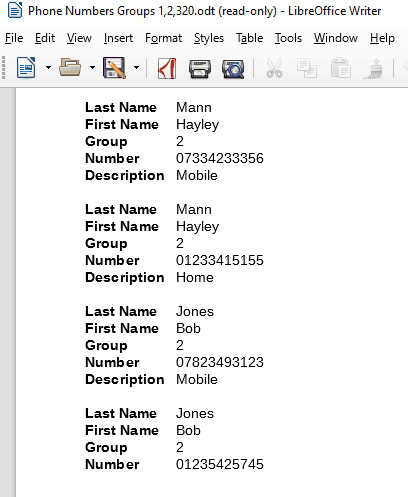Click the number 01233415155
Image resolution: width=408 pixels, height=497 pixels.
point(220,260)
